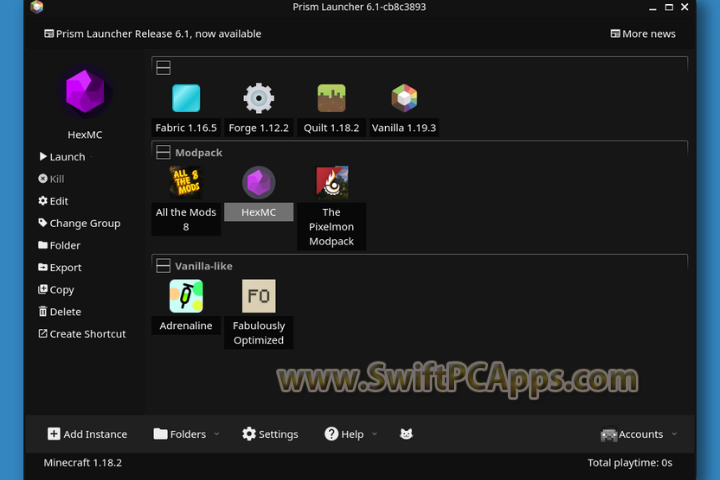Image resolution: width=720 pixels, height=480 pixels.
Task: Open Settings in the bottom toolbar
Action: [x=270, y=434]
